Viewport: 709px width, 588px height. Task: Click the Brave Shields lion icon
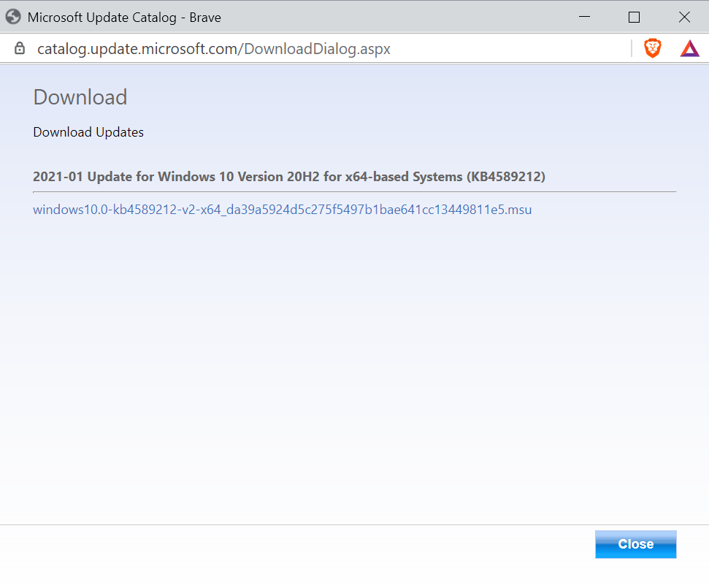click(x=653, y=48)
